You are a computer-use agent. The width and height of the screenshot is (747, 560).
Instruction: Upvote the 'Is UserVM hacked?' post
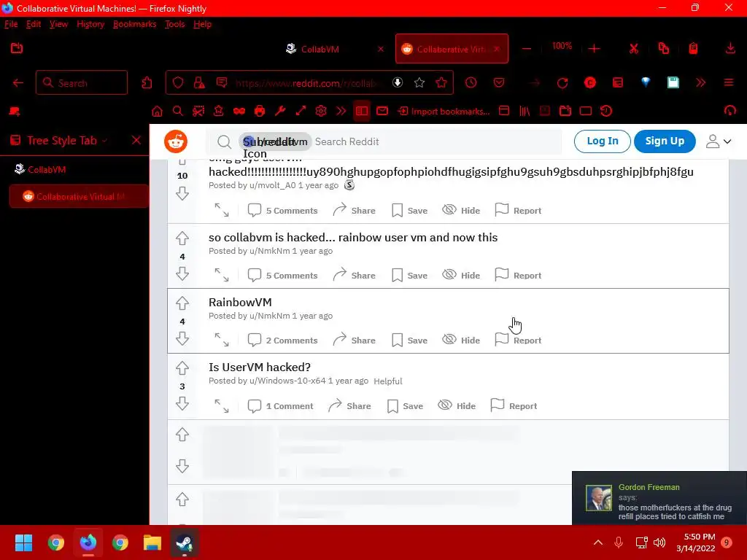(182, 368)
